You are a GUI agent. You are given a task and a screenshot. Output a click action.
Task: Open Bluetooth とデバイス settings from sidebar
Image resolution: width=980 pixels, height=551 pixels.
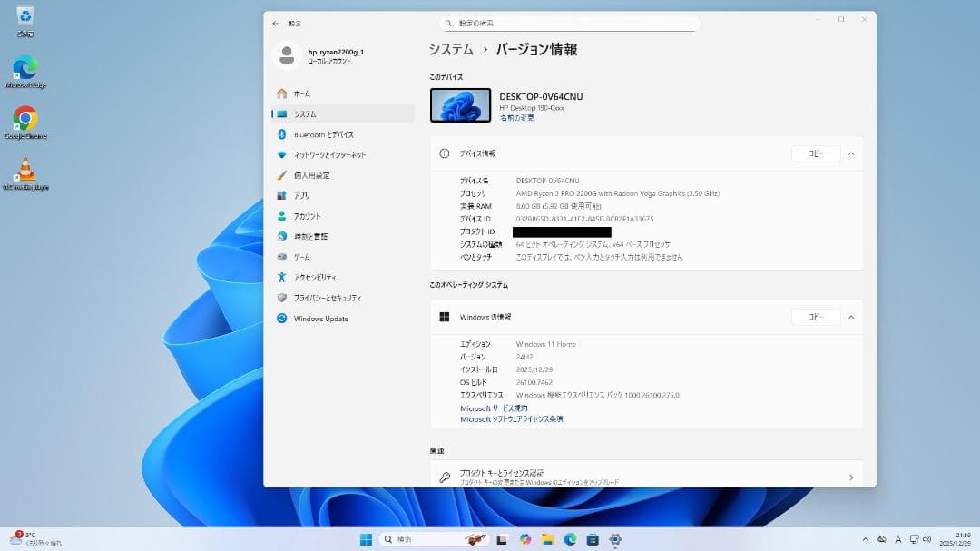point(324,134)
